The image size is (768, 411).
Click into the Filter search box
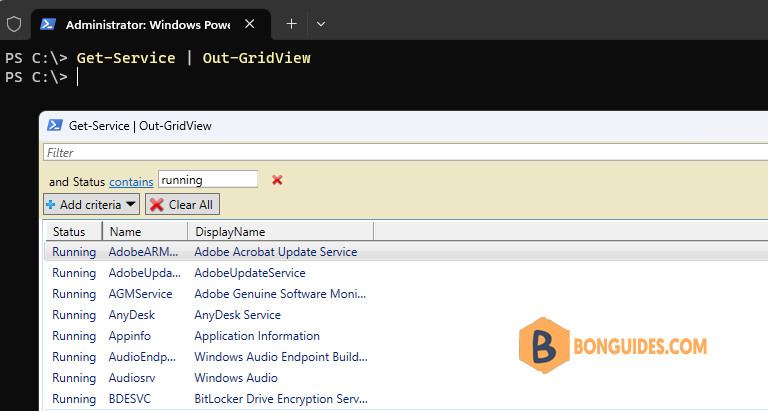[x=406, y=152]
